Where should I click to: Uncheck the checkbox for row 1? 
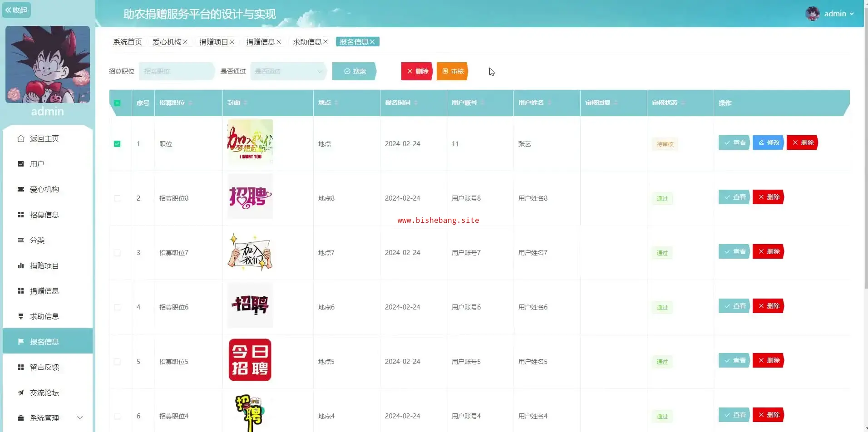tap(117, 144)
